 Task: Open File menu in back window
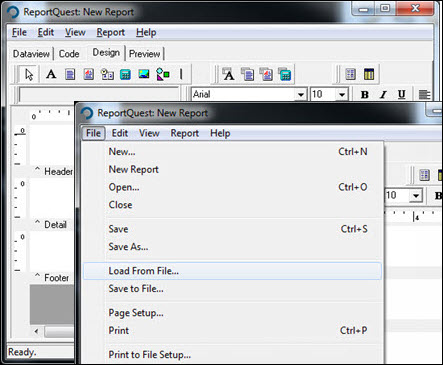tap(19, 32)
